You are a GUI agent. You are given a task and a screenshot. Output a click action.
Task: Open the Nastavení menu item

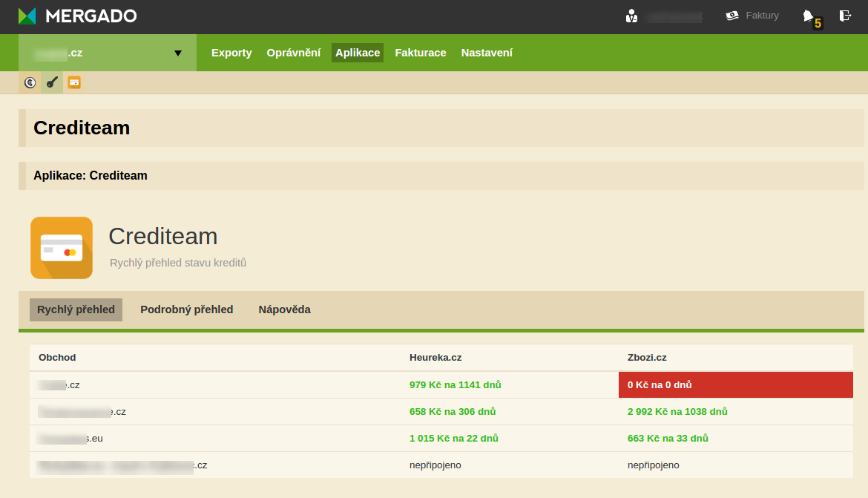(487, 53)
